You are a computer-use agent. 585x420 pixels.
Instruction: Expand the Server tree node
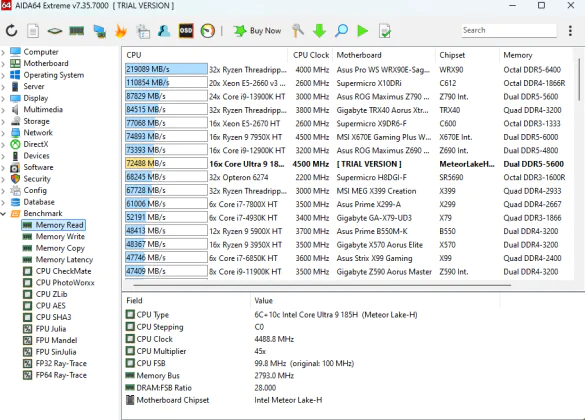coord(3,87)
